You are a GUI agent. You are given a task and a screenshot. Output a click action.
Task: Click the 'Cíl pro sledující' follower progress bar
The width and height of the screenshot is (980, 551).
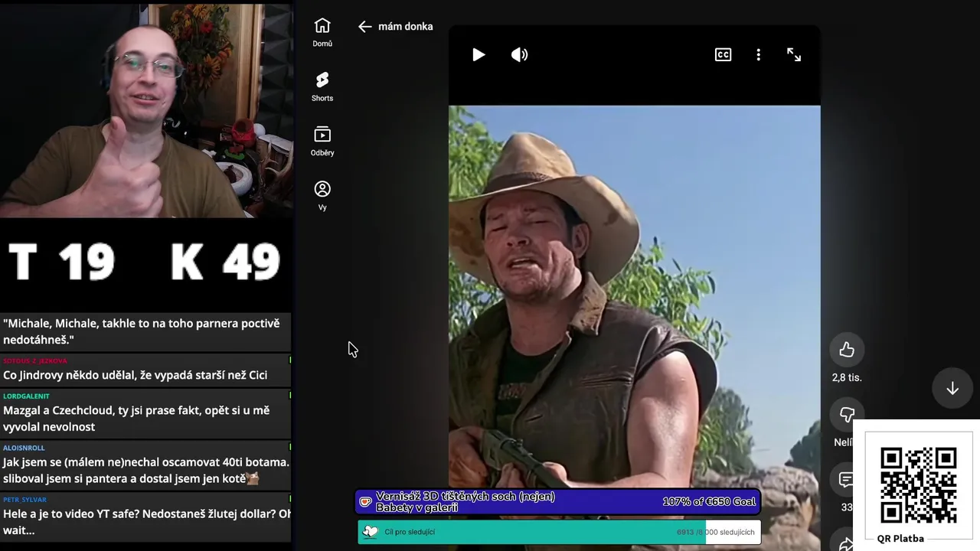pyautogui.click(x=558, y=532)
